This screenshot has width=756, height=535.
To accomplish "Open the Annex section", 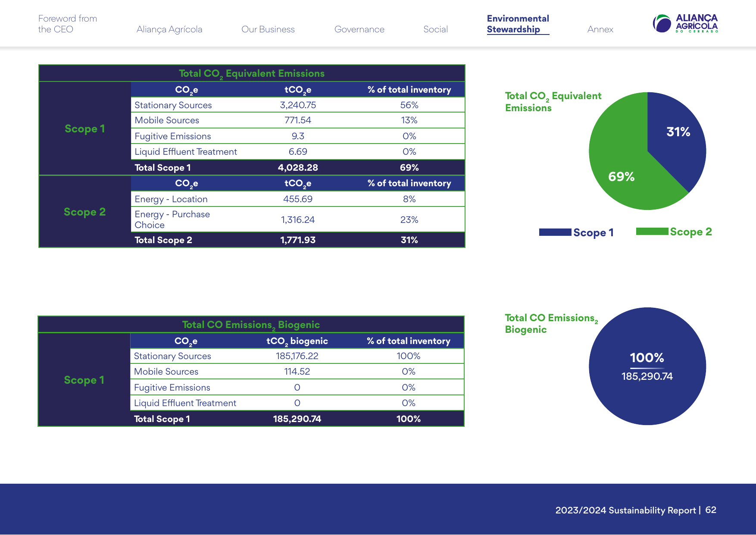I will coord(600,29).
